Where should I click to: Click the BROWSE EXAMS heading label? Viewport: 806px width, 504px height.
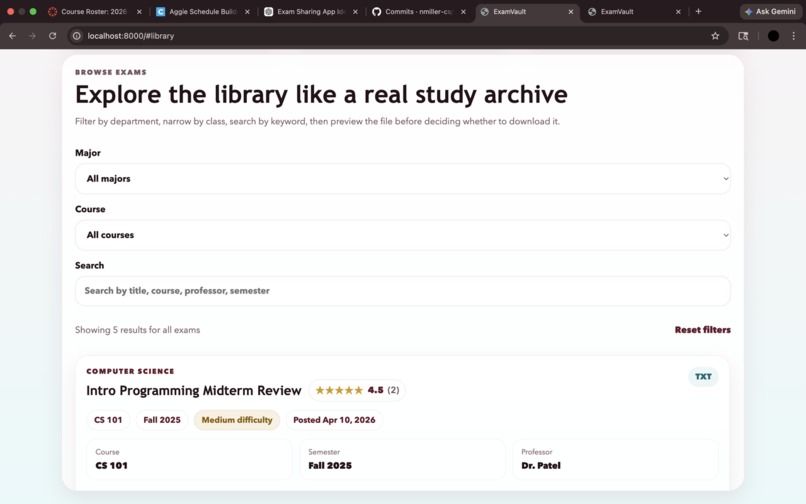pos(111,73)
